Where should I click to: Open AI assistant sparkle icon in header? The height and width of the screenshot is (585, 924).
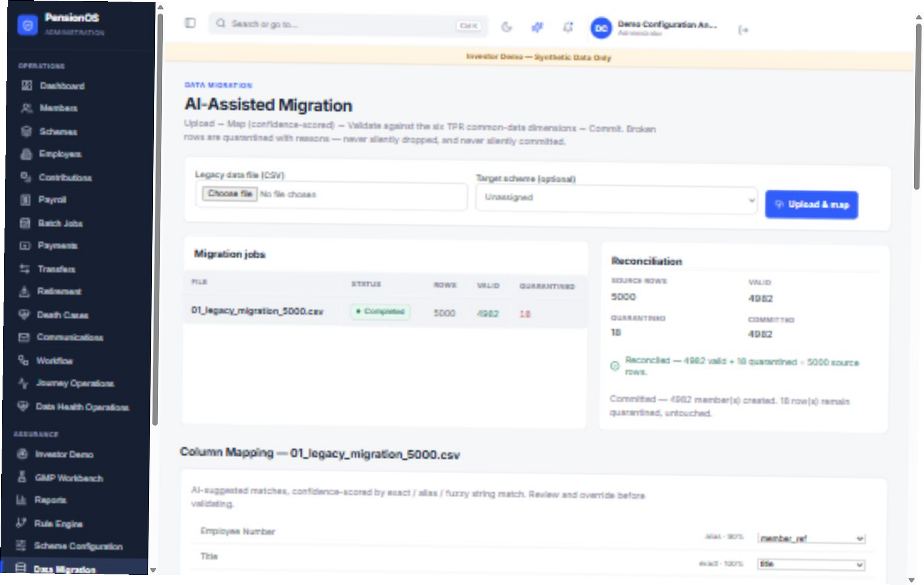pos(537,27)
